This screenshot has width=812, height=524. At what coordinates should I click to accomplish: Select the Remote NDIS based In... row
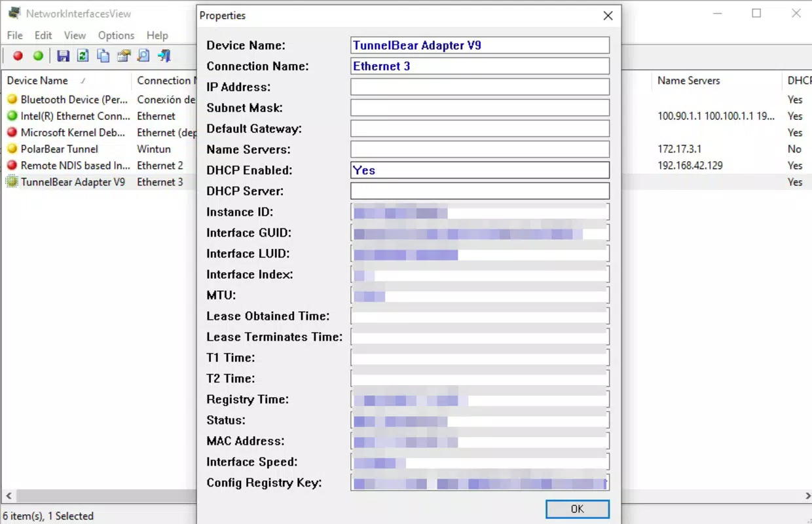point(75,165)
